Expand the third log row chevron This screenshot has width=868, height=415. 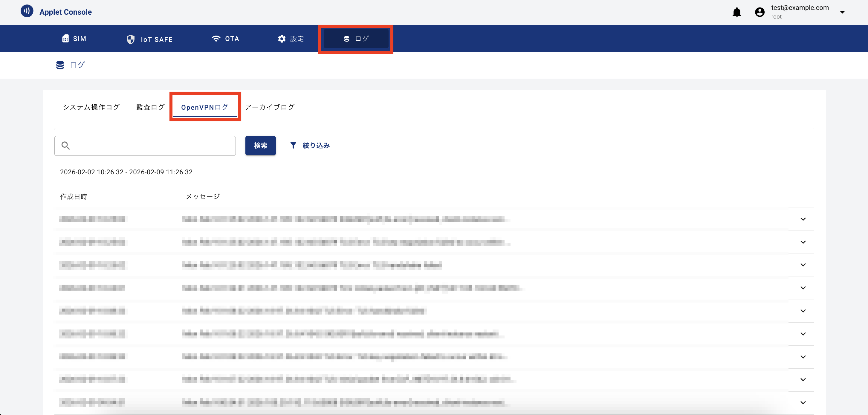click(x=803, y=265)
